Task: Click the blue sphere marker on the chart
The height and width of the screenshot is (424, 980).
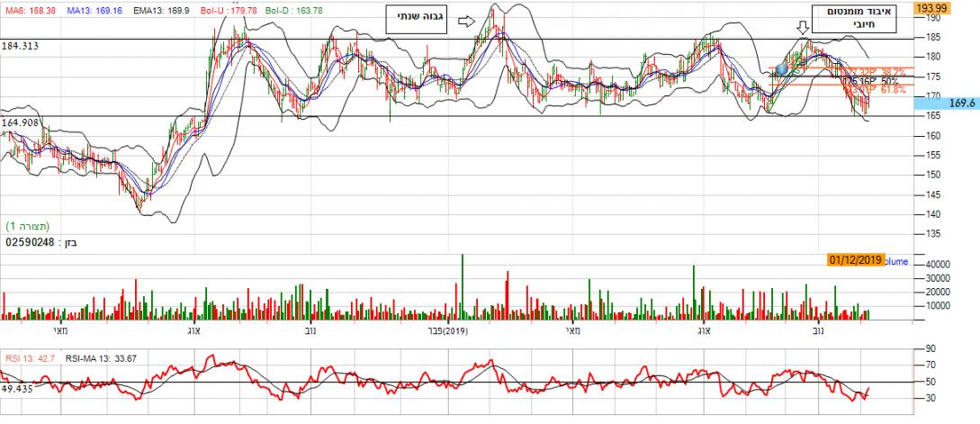Action: coord(782,68)
